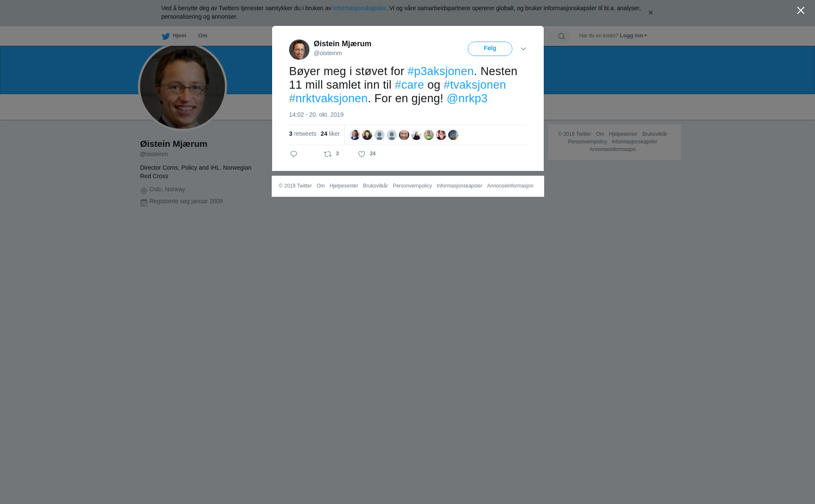Image resolution: width=815 pixels, height=504 pixels.
Task: Close the tweet overlay with large X
Action: [801, 10]
